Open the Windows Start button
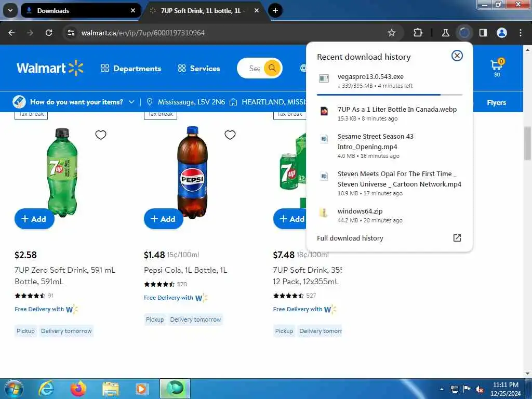Viewport: 532px width, 399px height. (14, 389)
